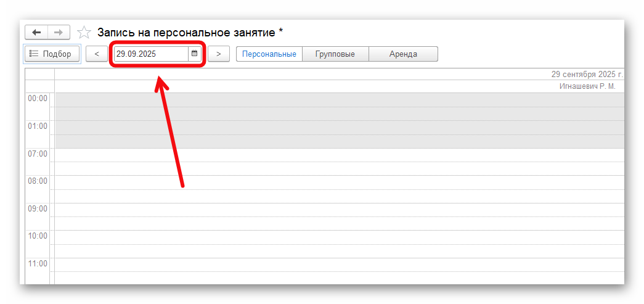Click the 29 сентября 2025 г. date header
Screen dimensions: 644x304
587,74
